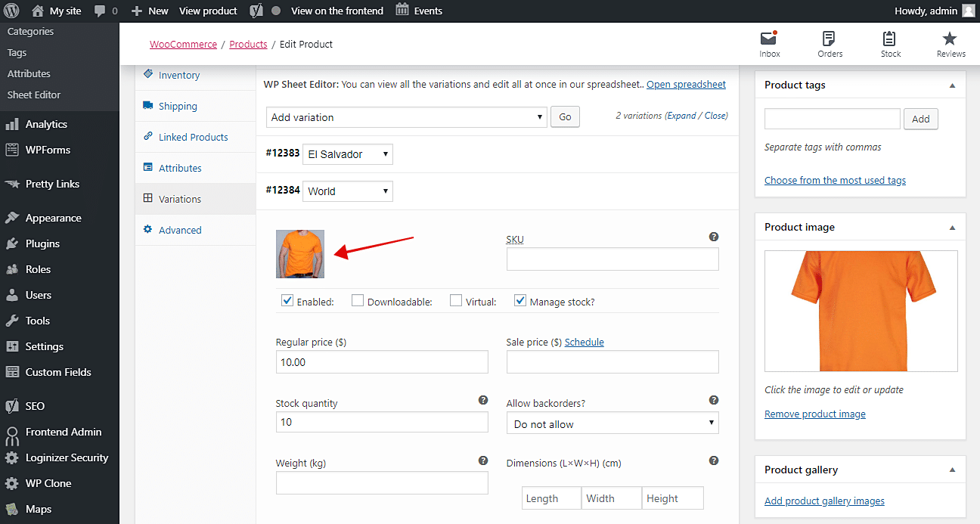Collapse the Product image panel

[x=952, y=228]
